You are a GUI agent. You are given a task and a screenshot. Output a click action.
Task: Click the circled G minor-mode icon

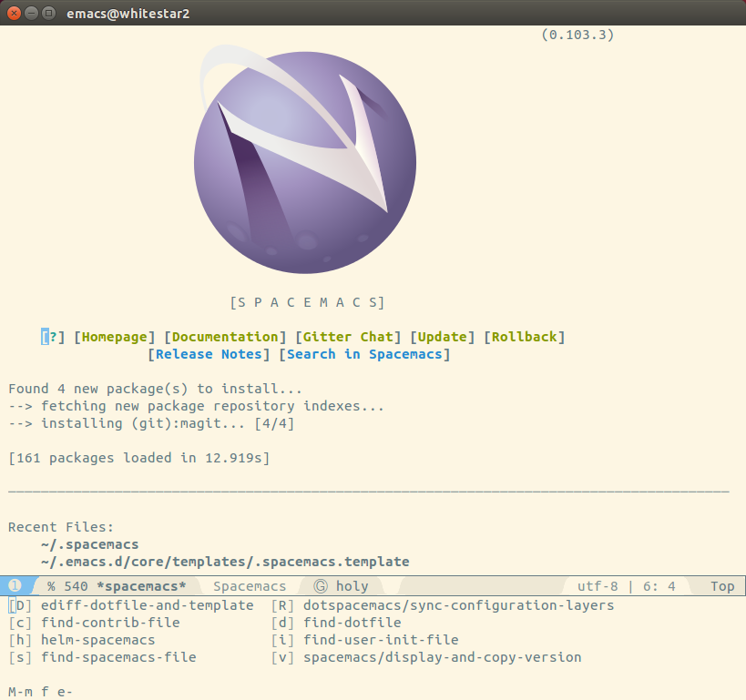click(x=321, y=586)
